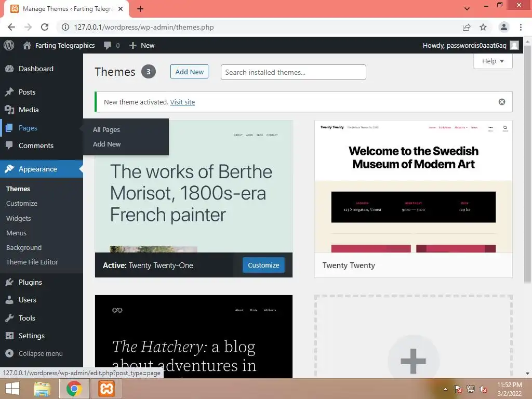
Task: Show hidden system tray icons
Action: pyautogui.click(x=445, y=389)
